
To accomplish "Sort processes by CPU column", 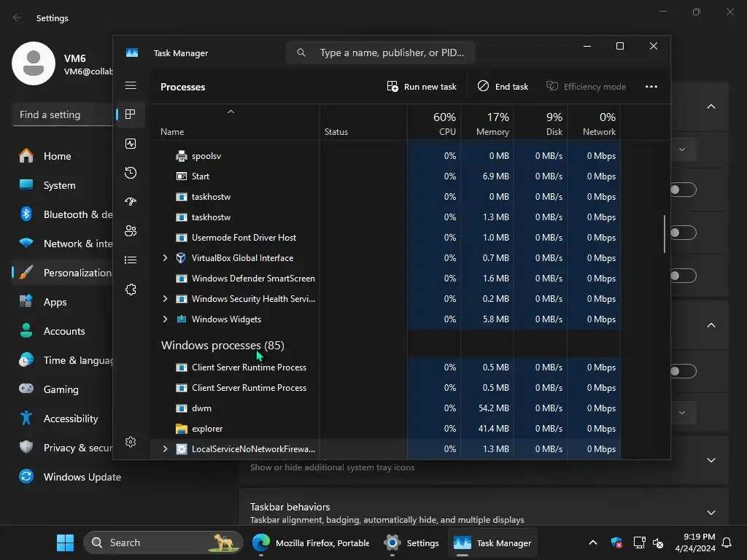I will click(434, 124).
